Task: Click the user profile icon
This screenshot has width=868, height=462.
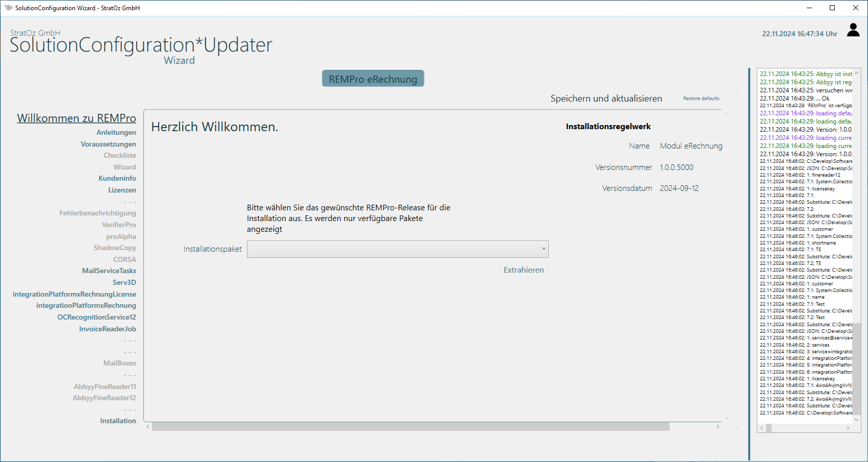Action: point(853,31)
